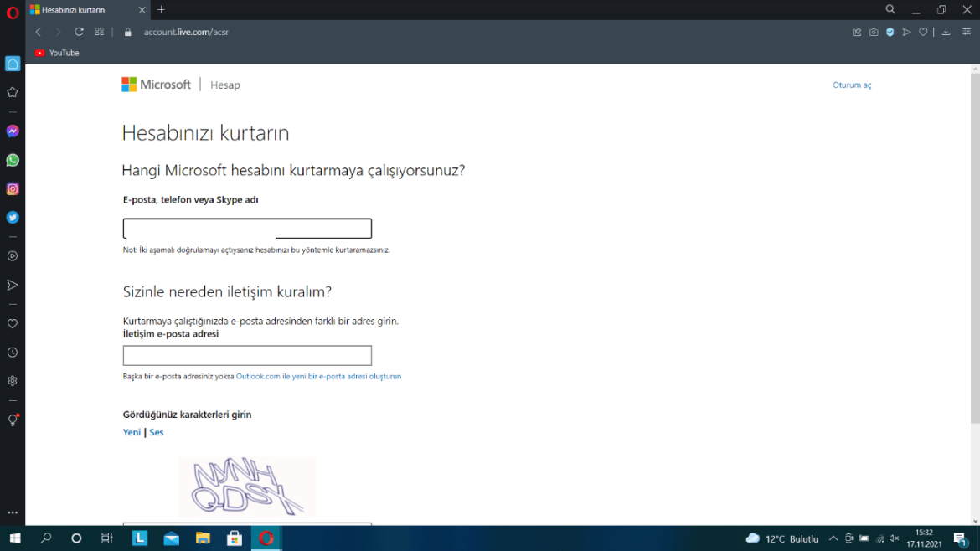Open the Instagram sidebar panel

[x=12, y=188]
